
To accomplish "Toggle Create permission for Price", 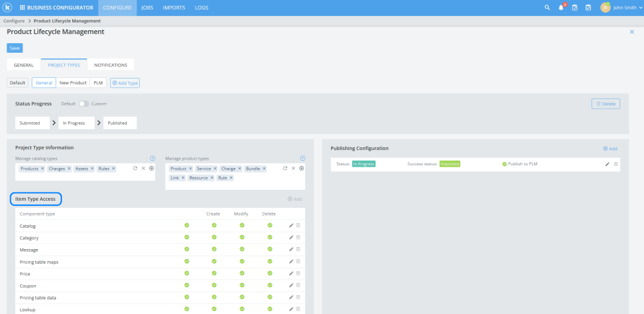I will coord(214,273).
